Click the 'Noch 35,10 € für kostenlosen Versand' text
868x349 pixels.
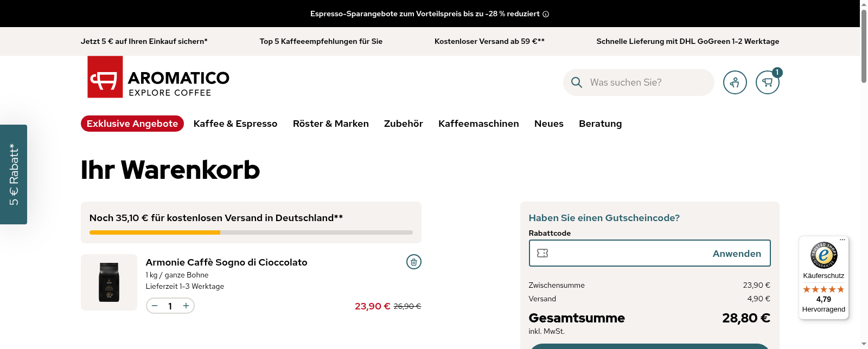(x=216, y=218)
